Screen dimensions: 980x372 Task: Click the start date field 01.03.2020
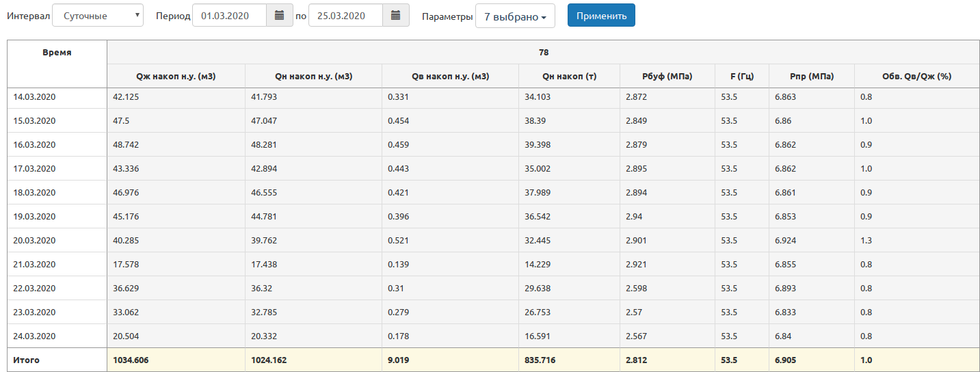(x=229, y=16)
